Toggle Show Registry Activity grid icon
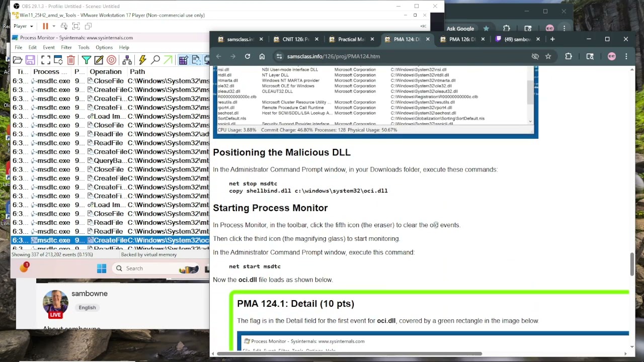 [x=183, y=60]
